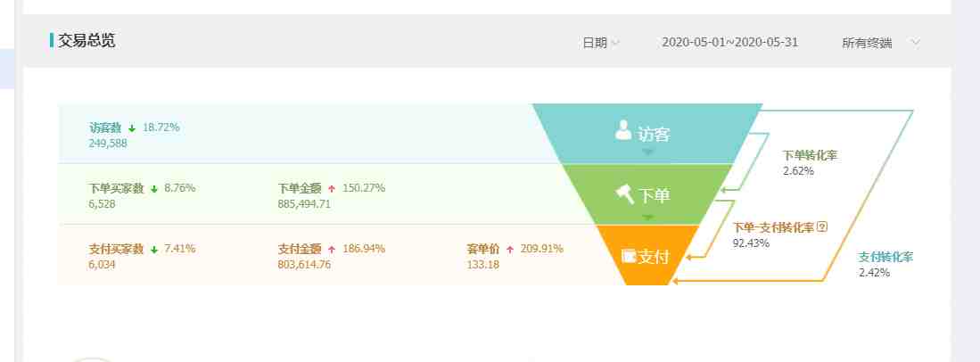Image resolution: width=980 pixels, height=362 pixels.
Task: Click the green down arrow beside 访客数
Action: tap(132, 128)
